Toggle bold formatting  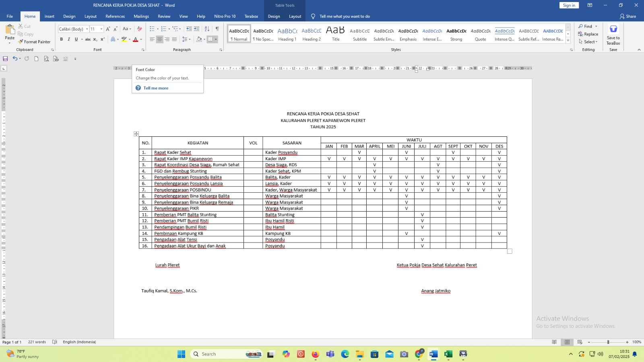(x=62, y=39)
